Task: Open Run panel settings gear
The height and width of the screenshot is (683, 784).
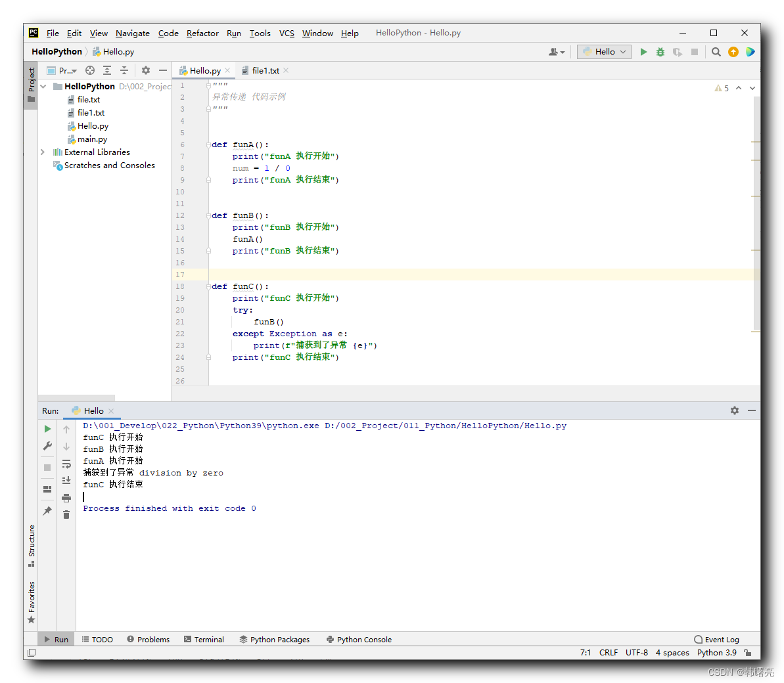Action: 735,410
